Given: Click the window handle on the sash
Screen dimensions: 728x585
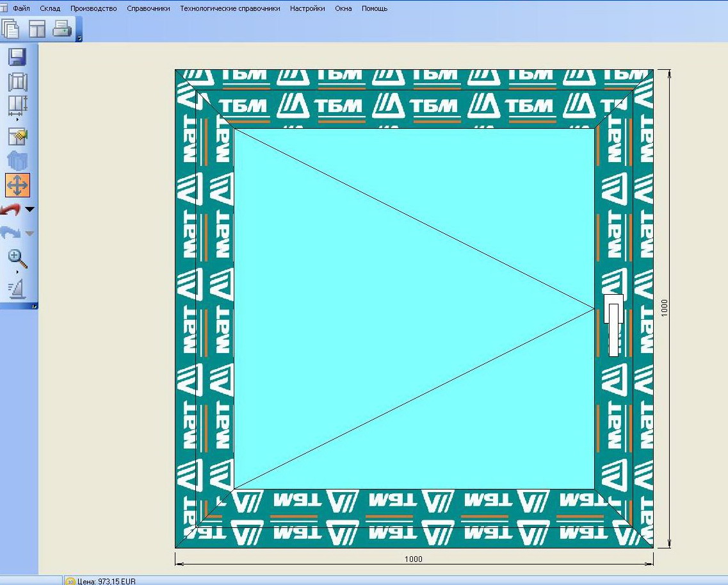Looking at the screenshot, I should click(x=613, y=325).
